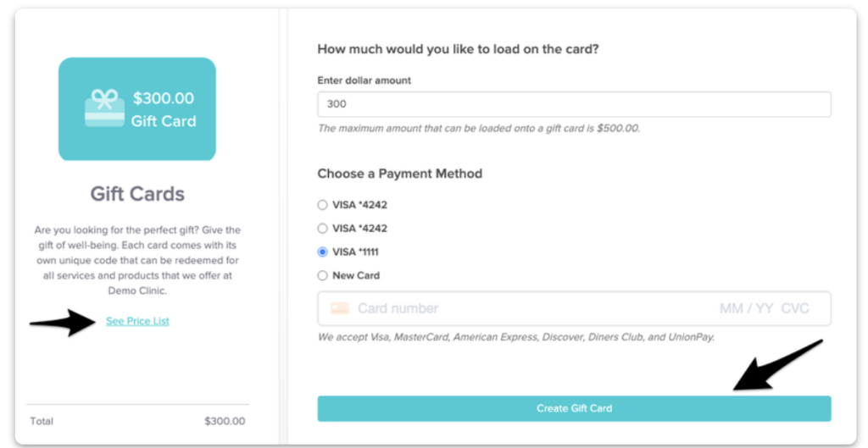
Task: Click the Choose a Payment Method heading
Action: pos(400,174)
